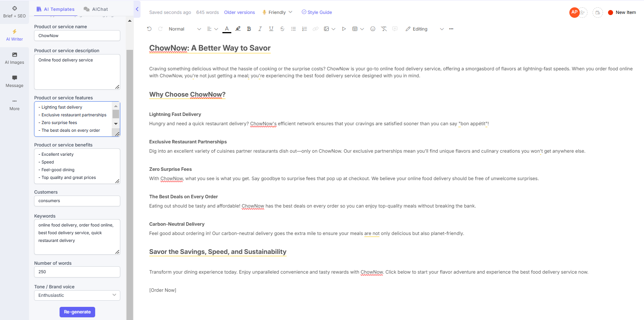Click the Savor the Savings, Speed, and Sustainability heading
The width and height of the screenshot is (644, 320).
click(218, 252)
